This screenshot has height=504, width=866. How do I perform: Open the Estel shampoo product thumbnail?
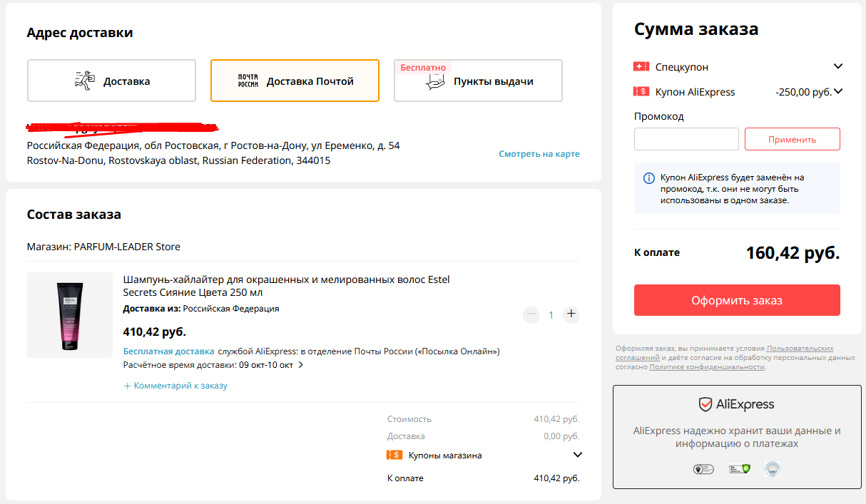tap(70, 315)
